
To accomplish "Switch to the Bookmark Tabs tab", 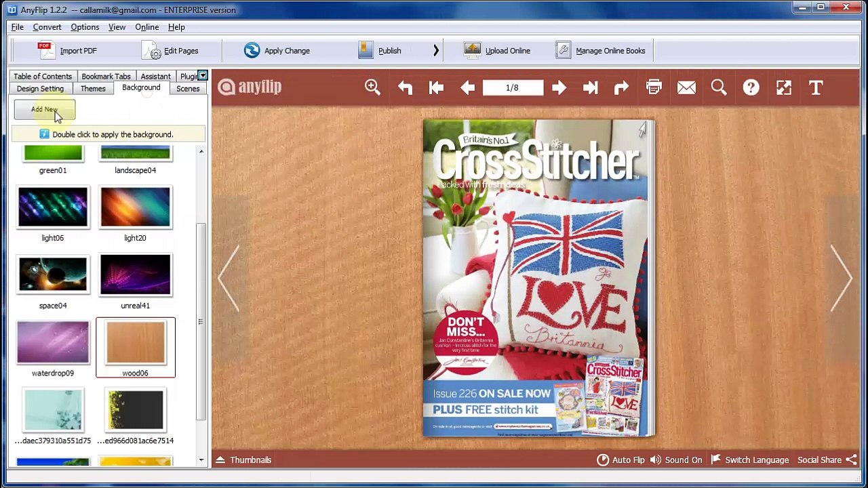I will (106, 76).
